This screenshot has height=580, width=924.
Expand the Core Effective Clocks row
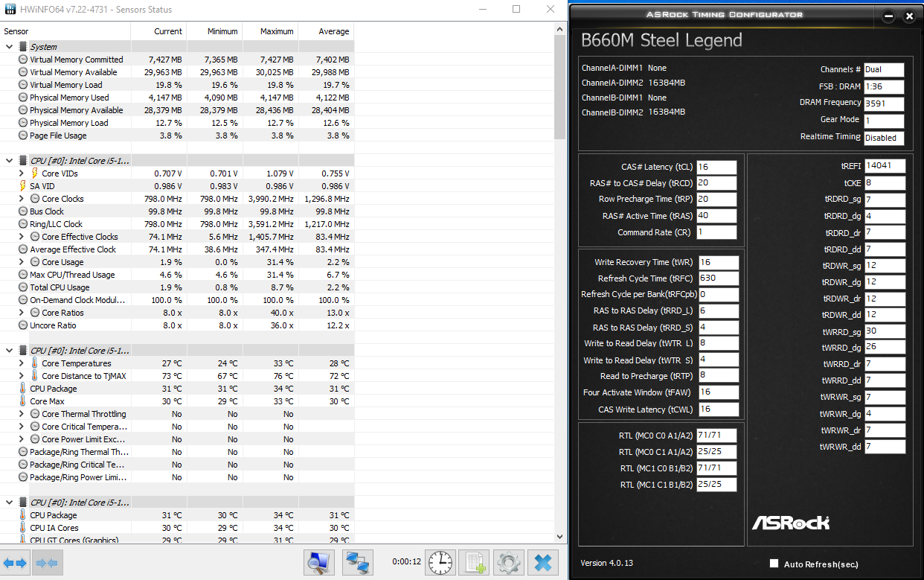(22, 237)
